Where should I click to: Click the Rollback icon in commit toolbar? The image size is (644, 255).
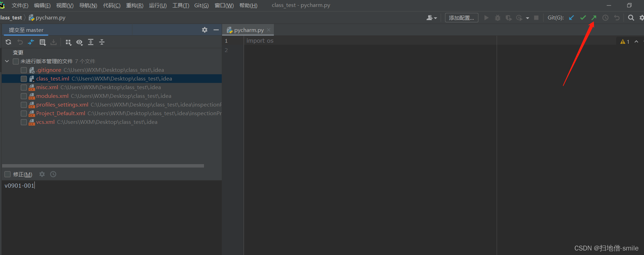click(x=20, y=42)
